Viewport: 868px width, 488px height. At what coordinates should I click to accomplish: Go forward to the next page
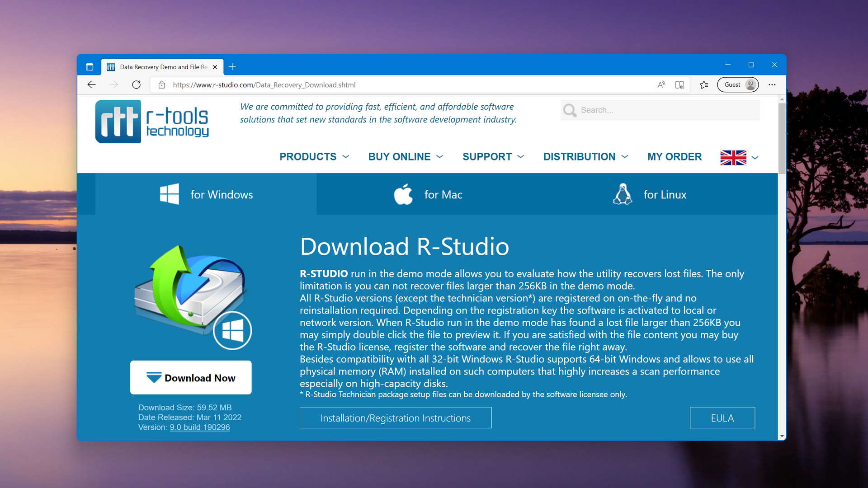[x=114, y=84]
